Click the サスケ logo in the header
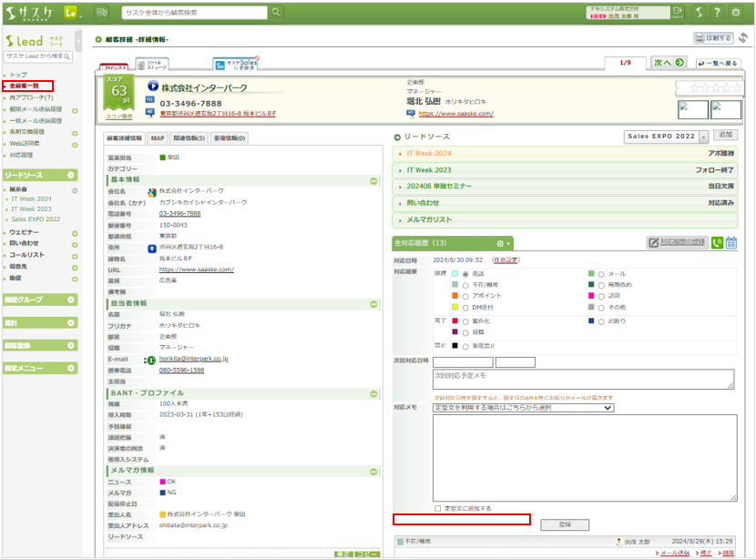The height and width of the screenshot is (559, 756). (x=28, y=13)
